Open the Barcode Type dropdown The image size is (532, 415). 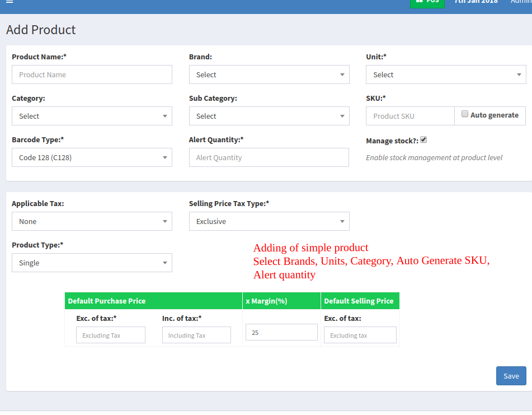click(92, 157)
